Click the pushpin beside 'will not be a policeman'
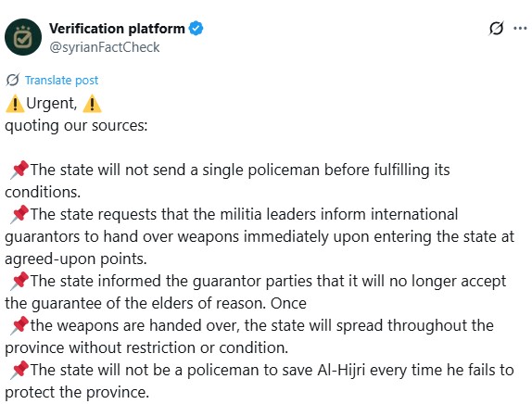Image resolution: width=532 pixels, height=404 pixels. [19, 371]
